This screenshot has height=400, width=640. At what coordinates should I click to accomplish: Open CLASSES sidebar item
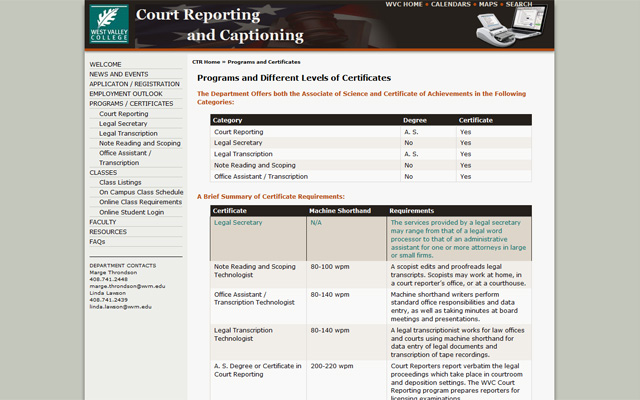tap(103, 173)
